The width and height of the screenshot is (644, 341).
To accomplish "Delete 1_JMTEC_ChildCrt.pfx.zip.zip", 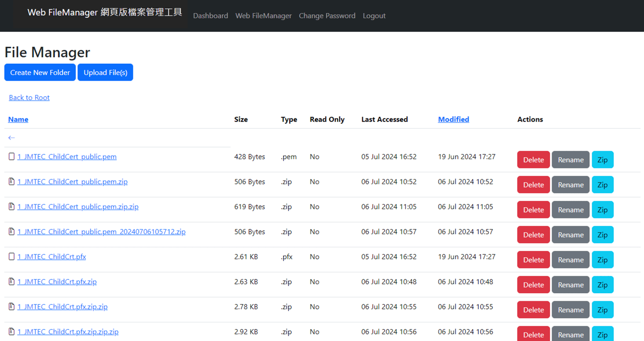I will coord(533,310).
